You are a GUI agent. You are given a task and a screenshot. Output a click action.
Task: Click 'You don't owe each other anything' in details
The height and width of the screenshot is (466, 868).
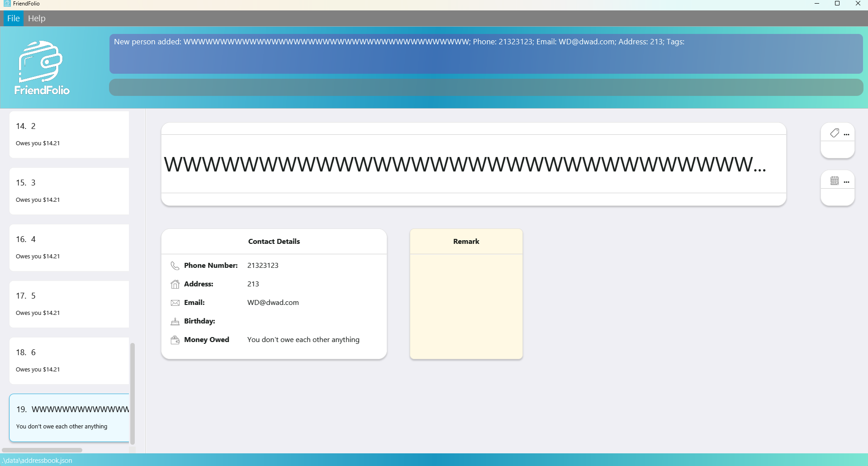(304, 340)
